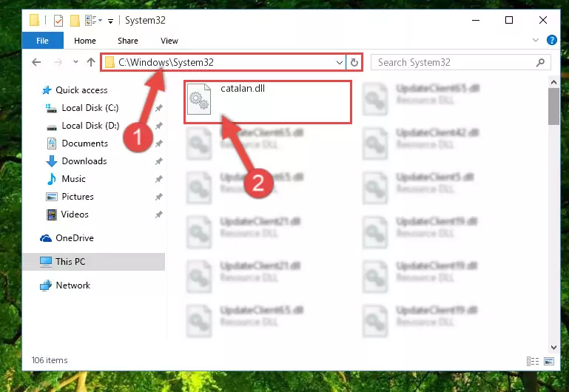Click the pin icon beside Downloads

159,161
